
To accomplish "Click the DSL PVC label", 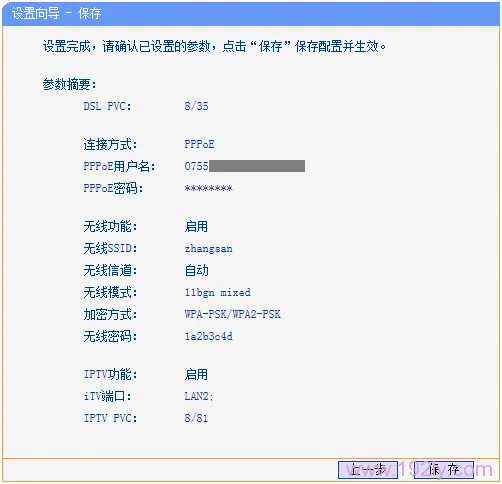I will [107, 106].
